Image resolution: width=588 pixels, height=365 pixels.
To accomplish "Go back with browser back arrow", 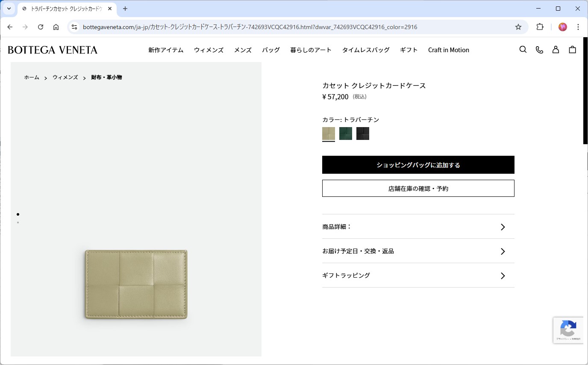I will [10, 27].
